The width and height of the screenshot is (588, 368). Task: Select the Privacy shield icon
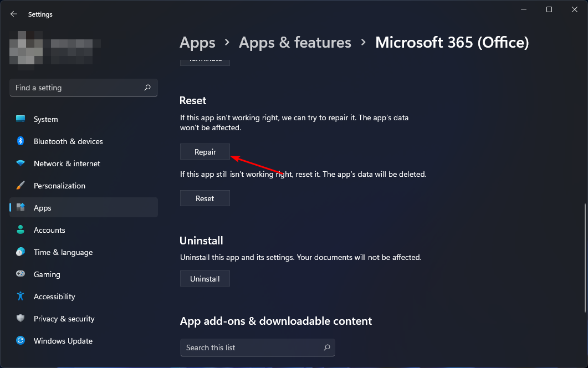(21, 318)
